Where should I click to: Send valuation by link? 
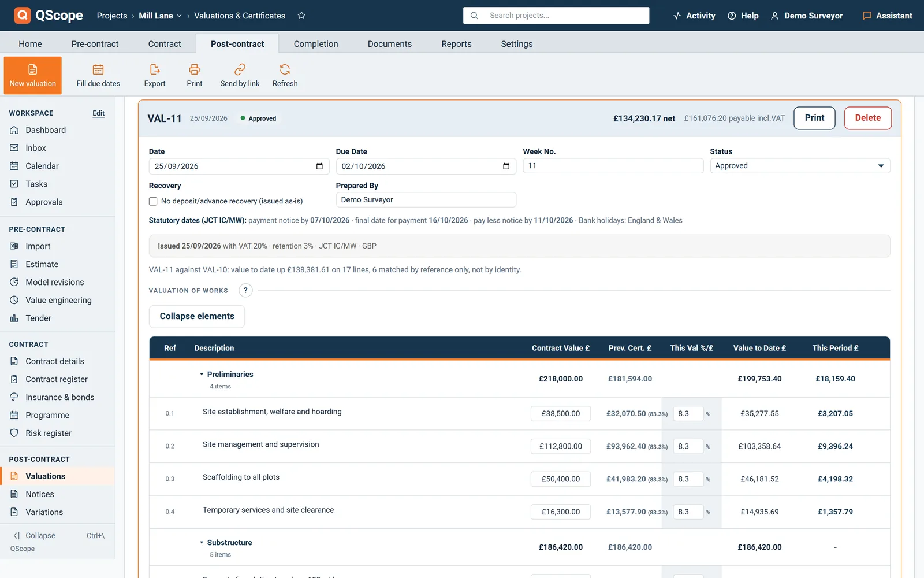coord(240,75)
